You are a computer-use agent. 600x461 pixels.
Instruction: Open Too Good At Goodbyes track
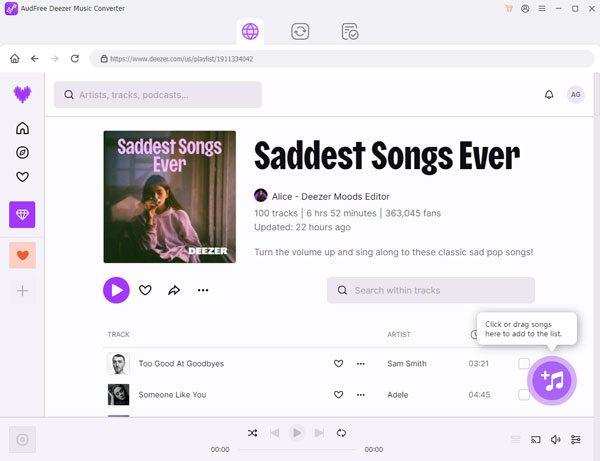181,363
